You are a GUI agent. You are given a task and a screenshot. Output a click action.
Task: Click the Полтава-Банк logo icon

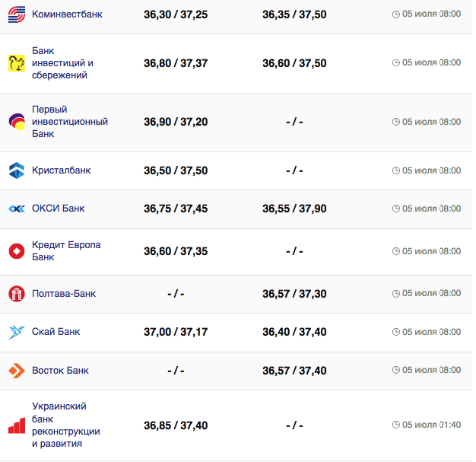tap(17, 294)
